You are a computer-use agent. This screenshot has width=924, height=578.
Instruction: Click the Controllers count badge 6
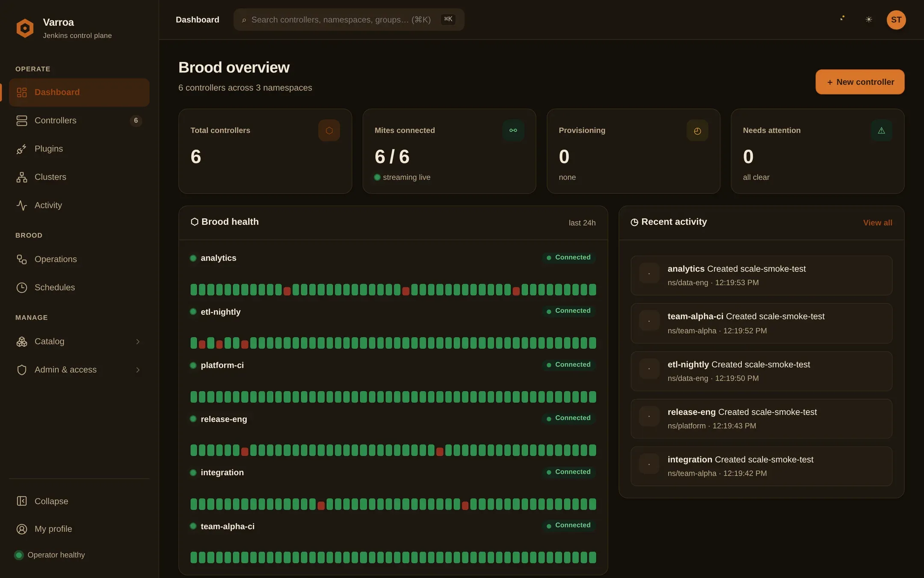(136, 121)
